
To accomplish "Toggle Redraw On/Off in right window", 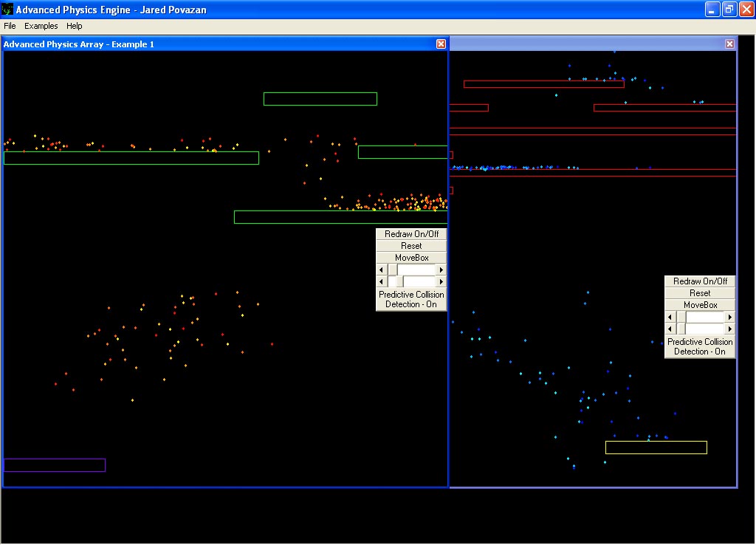I will 700,281.
